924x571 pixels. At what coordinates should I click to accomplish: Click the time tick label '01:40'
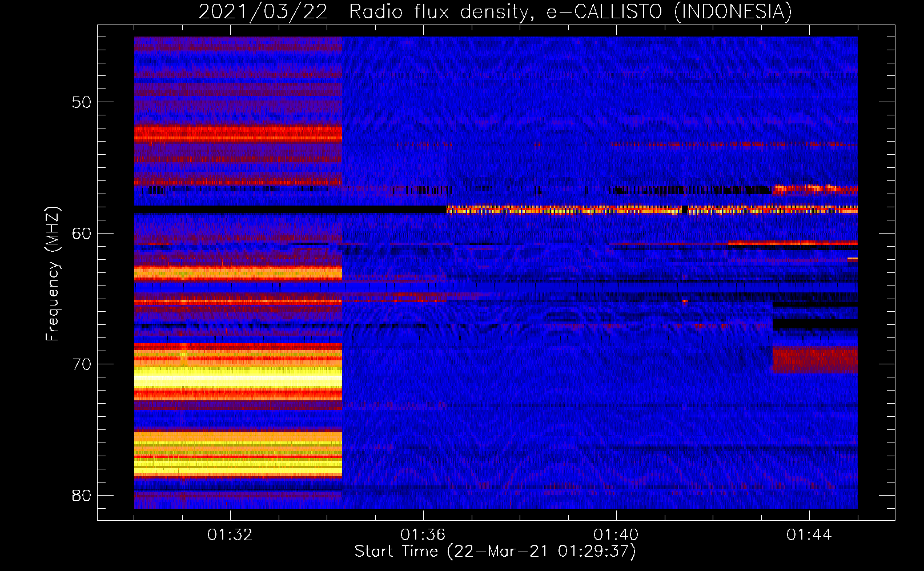click(x=616, y=535)
